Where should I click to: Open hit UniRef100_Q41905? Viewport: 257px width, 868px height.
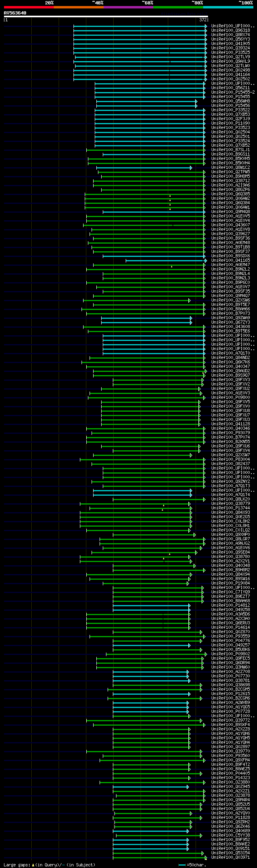pos(230,43)
